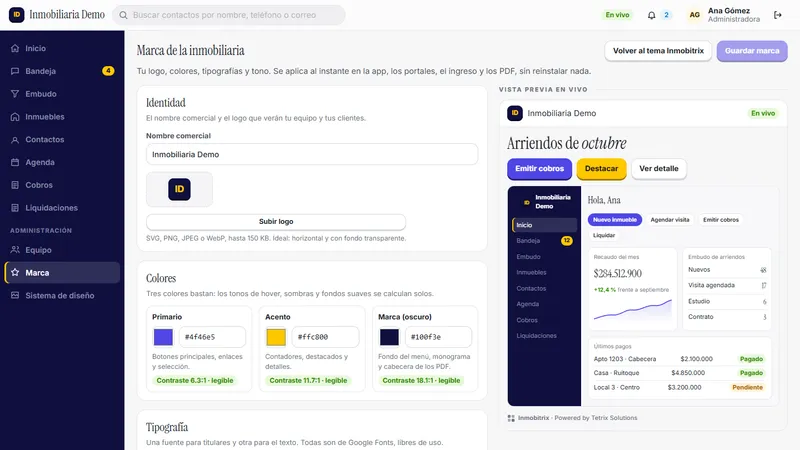Viewport: 800px width, 450px height.
Task: Navigate to Contactos
Action: tap(62, 139)
